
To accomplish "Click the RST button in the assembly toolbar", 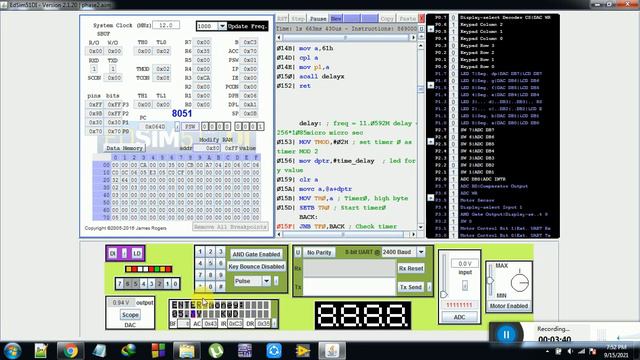I will tap(282, 19).
